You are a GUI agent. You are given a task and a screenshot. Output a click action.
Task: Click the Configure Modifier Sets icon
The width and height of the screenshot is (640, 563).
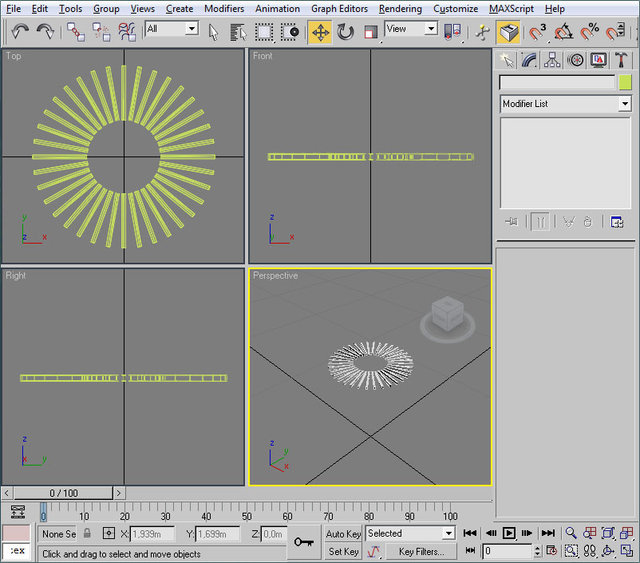(x=617, y=222)
